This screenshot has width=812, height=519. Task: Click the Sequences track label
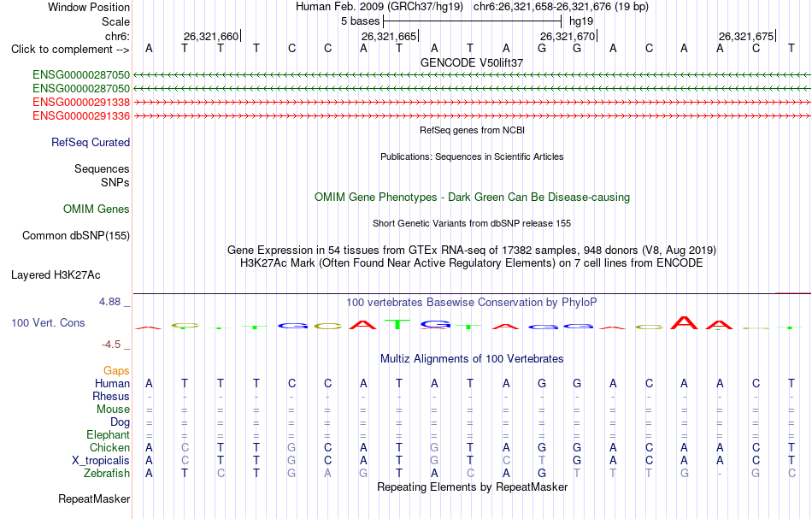102,168
